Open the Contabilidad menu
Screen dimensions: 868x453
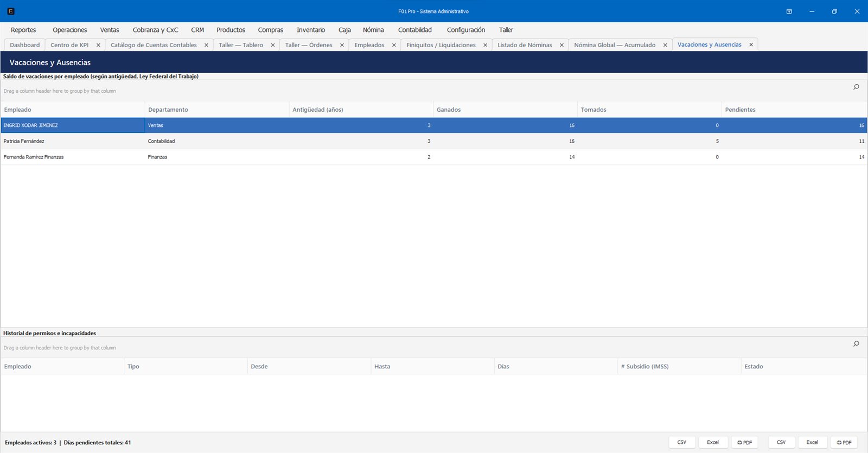(x=415, y=30)
